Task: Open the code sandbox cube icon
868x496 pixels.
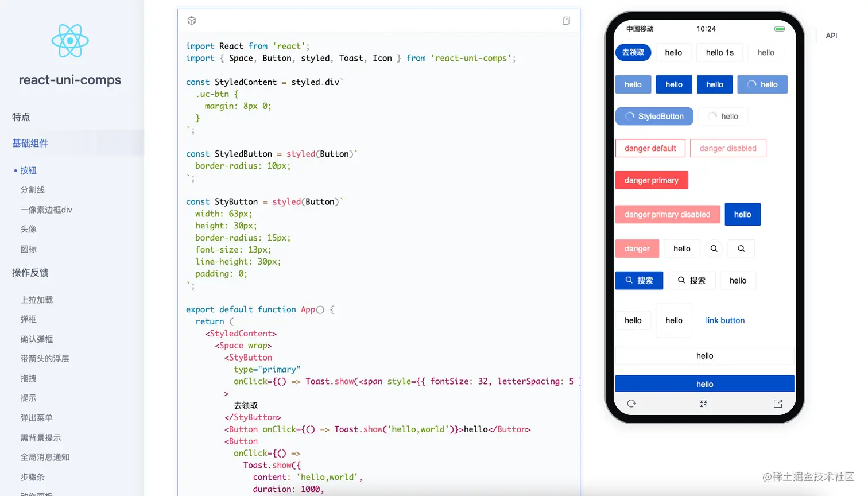Action: point(192,21)
